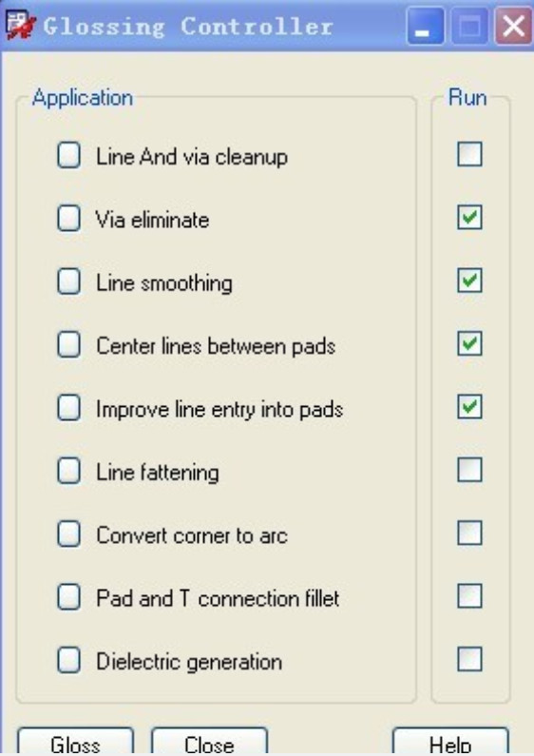Open Via eliminate parameters button
Image resolution: width=534 pixels, height=756 pixels.
[69, 219]
